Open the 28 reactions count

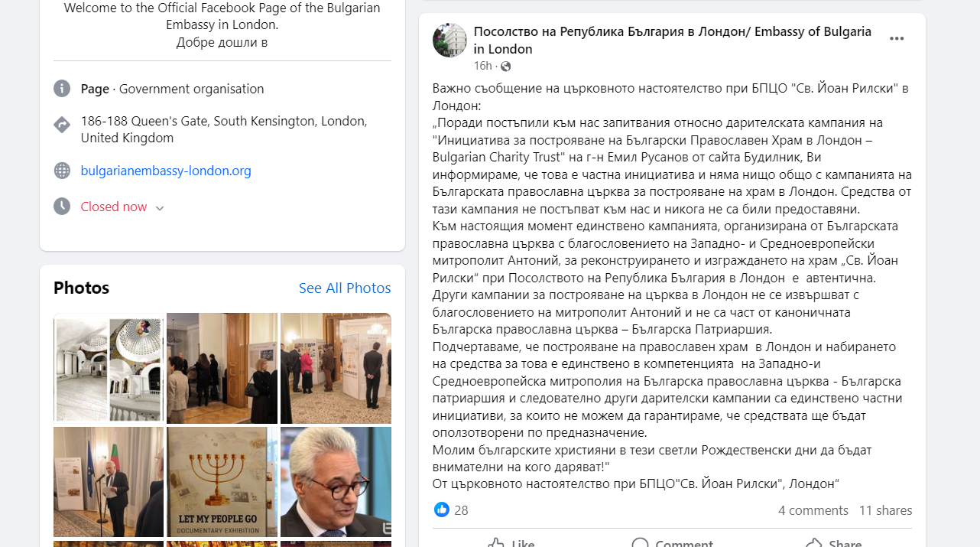(x=461, y=510)
